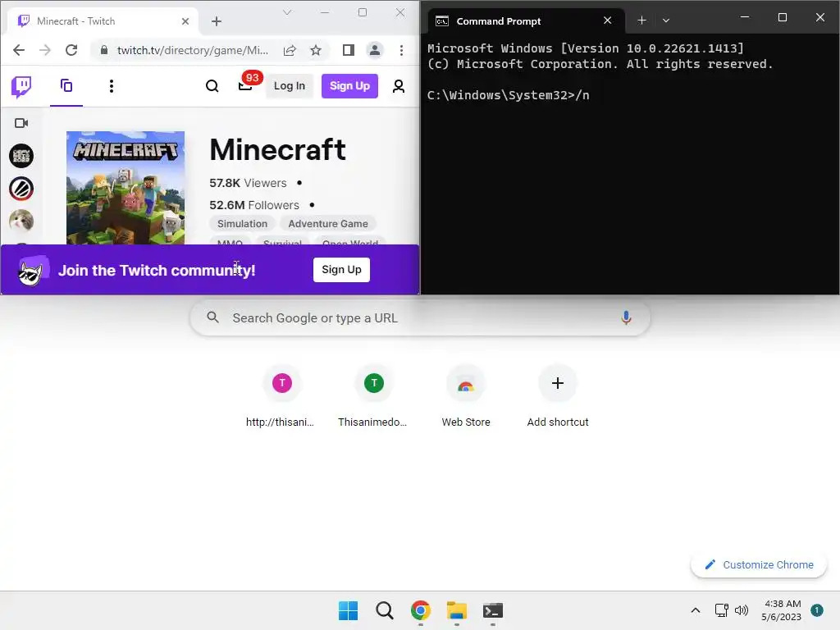Select the Adventure Game tag
Viewport: 840px width, 630px height.
328,223
